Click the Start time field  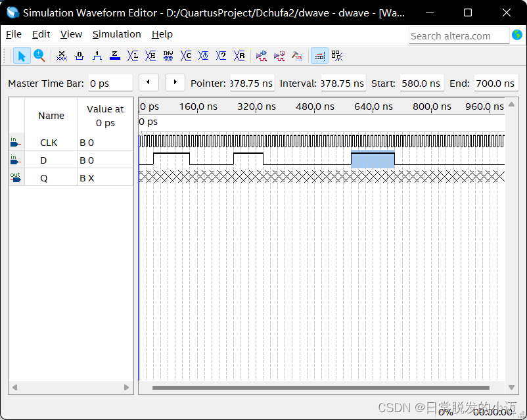(422, 83)
